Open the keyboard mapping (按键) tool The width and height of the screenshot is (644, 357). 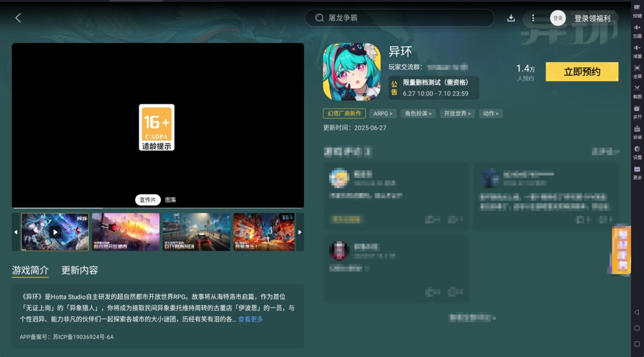[637, 11]
